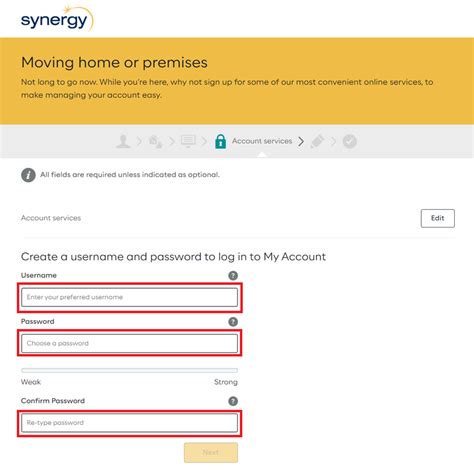The width and height of the screenshot is (474, 470).
Task: Click the Next button
Action: pos(211,452)
